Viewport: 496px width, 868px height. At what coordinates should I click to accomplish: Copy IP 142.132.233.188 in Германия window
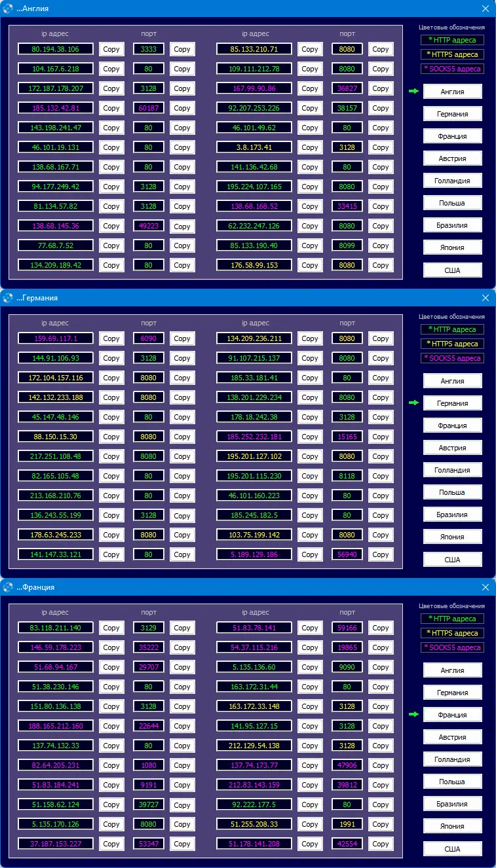(x=111, y=397)
